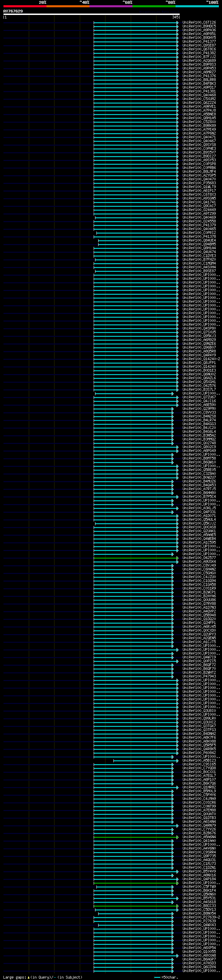
Task: Select hit label UniRef100_Q40465
Action: coord(199,229)
